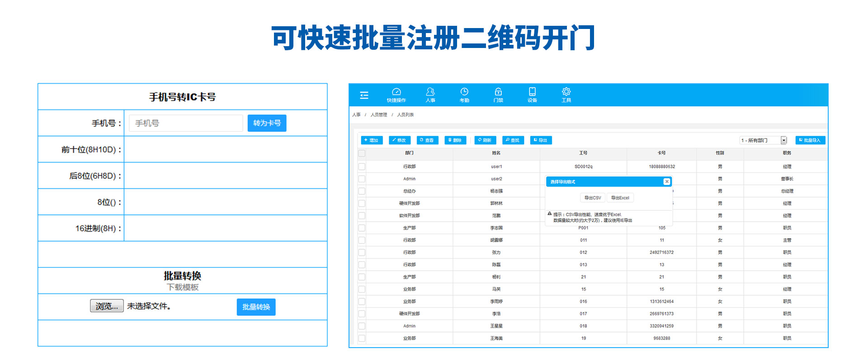Click the 人员列表 breadcrumb item
The image size is (868, 363).
[x=406, y=115]
